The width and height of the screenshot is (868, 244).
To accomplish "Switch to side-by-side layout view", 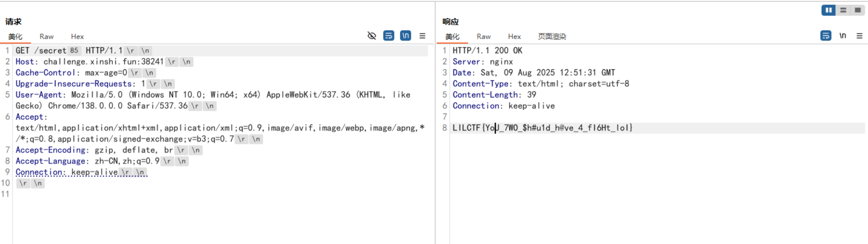I will 828,10.
